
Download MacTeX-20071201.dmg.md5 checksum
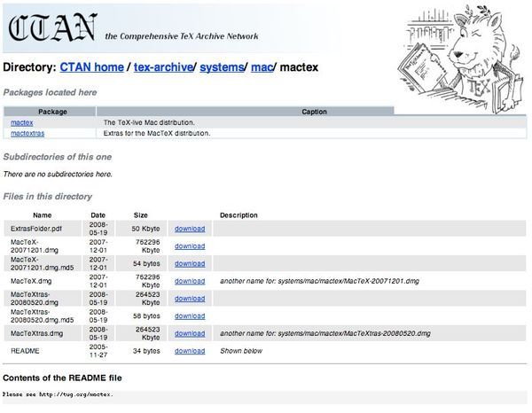coord(190,263)
